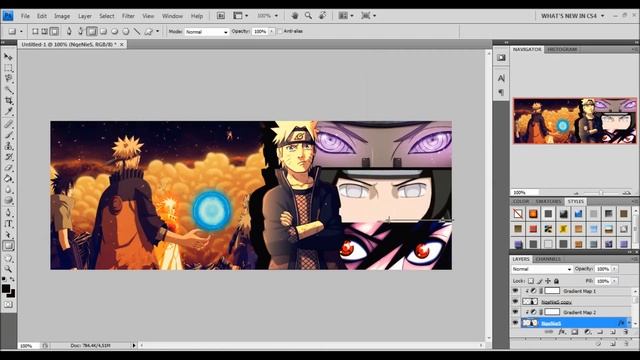This screenshot has width=640, height=360.
Task: Select the Rectangular Marquee tool
Action: [x=8, y=67]
